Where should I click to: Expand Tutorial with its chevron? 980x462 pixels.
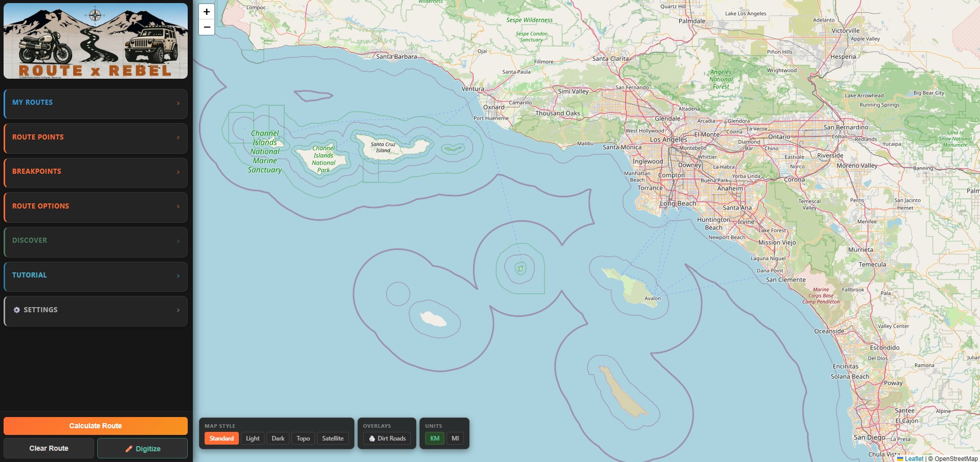178,276
